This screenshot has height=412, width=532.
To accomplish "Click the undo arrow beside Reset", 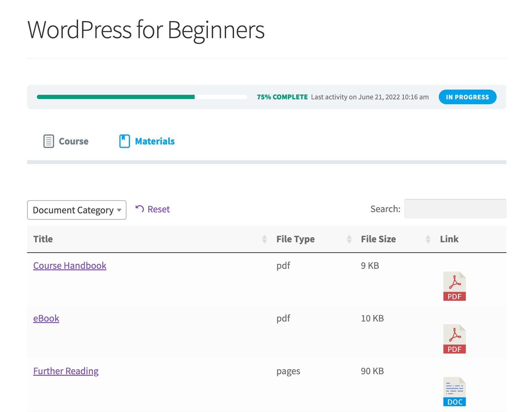I will point(139,209).
